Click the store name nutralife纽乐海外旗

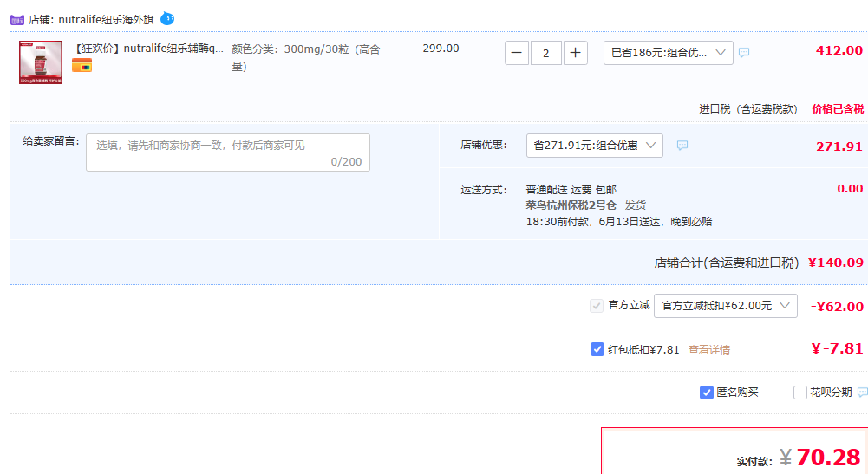pyautogui.click(x=106, y=20)
